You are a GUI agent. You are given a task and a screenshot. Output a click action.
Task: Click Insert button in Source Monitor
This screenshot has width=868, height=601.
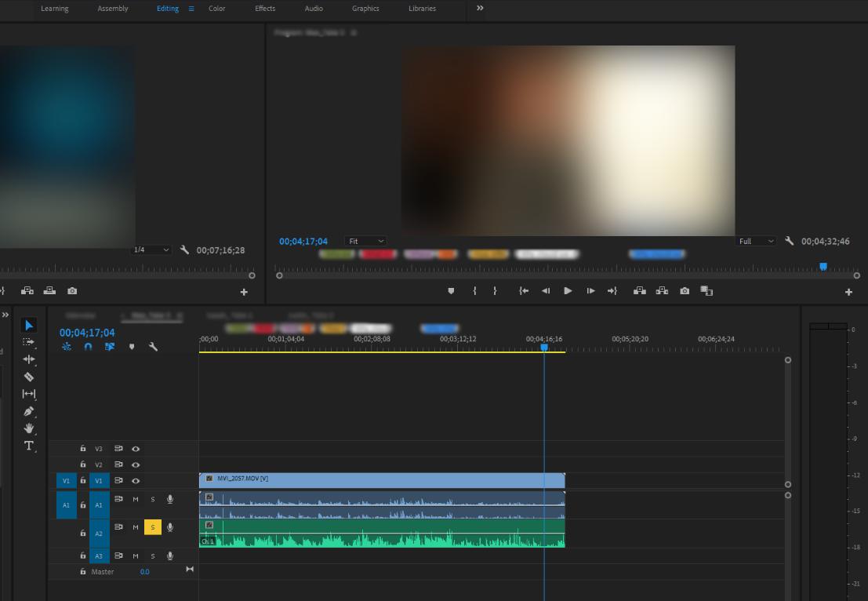[x=27, y=291]
